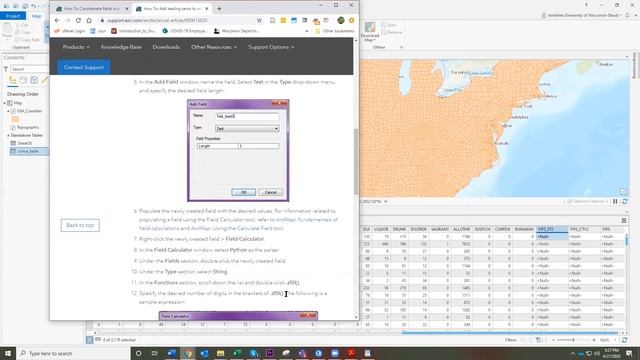Open the Knowledge Base menu item

(x=121, y=47)
